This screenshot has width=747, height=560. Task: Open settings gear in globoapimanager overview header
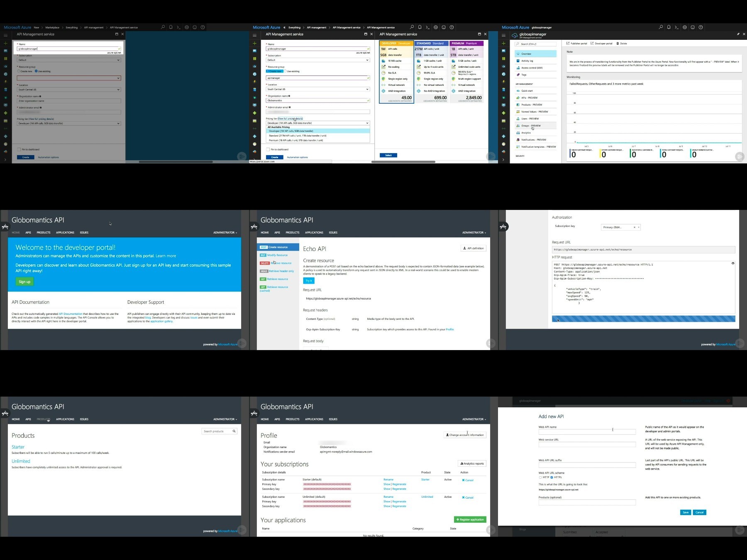[x=685, y=27]
